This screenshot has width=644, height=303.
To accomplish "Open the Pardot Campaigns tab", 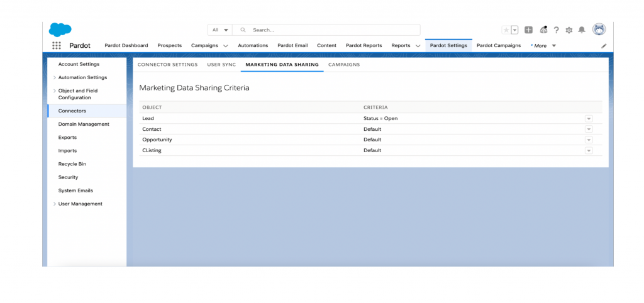I will coord(499,45).
